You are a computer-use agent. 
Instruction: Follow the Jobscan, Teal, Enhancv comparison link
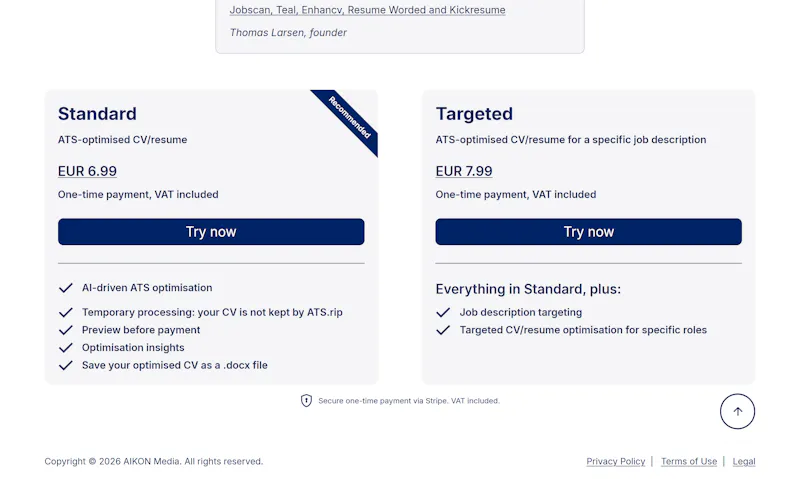[367, 10]
